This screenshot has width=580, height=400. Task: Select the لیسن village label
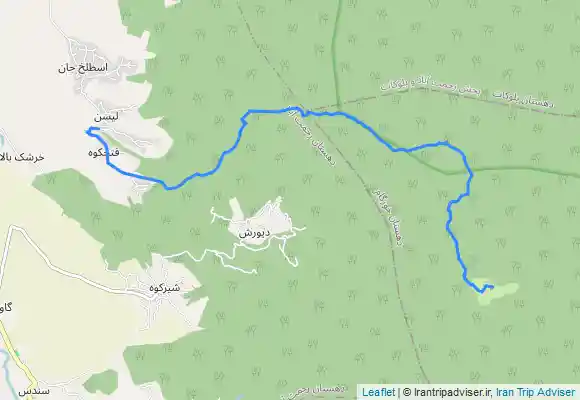(106, 117)
